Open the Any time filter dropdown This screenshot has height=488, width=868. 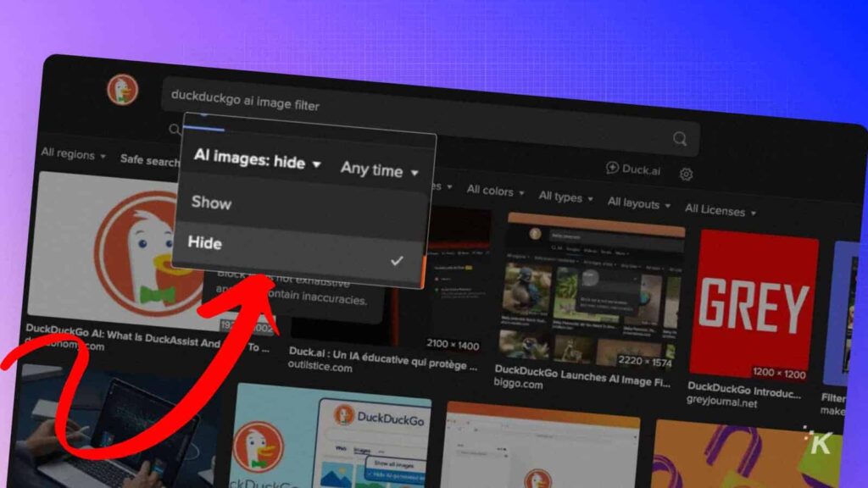coord(379,170)
